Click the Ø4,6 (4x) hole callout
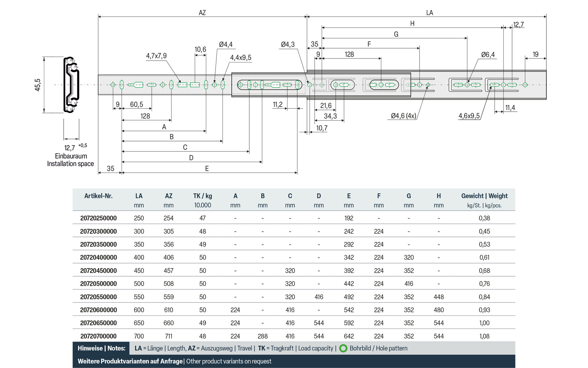The height and width of the screenshot is (368, 588). tap(403, 116)
